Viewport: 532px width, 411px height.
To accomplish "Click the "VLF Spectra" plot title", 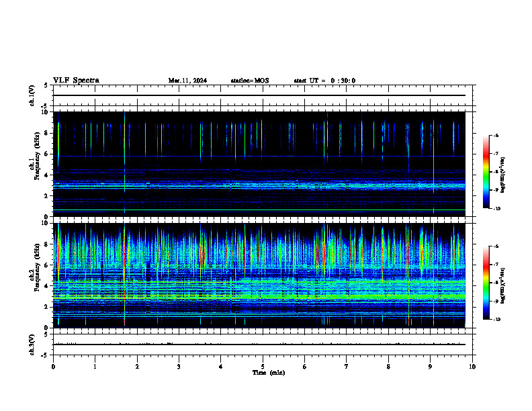I will (x=76, y=81).
